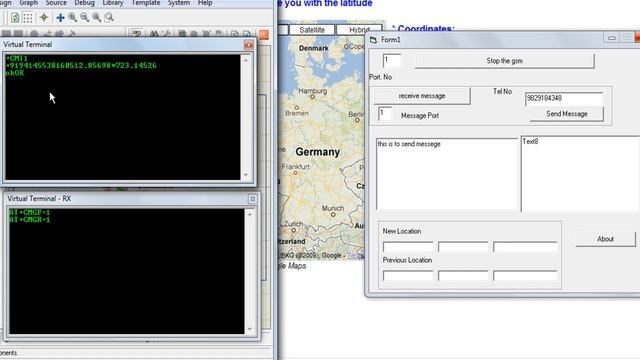Click the 'Germany' label on the map

click(x=318, y=152)
